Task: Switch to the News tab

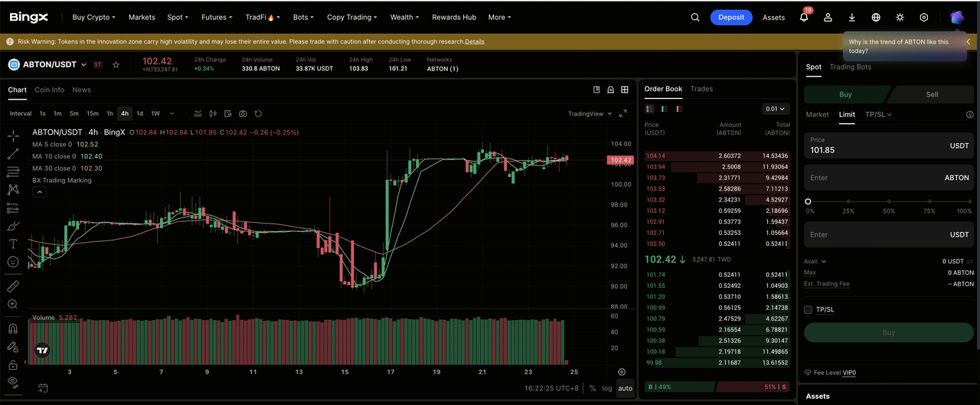Action: 81,90
